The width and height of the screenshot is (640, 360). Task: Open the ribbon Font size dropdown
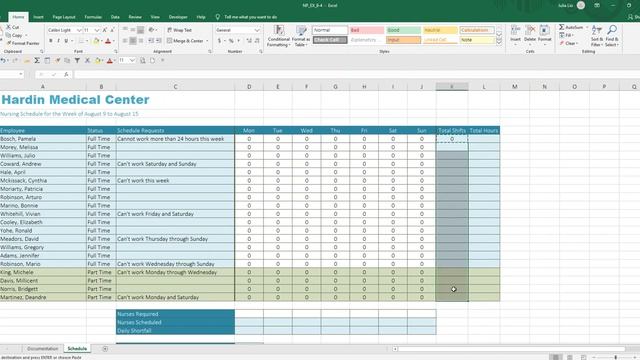coord(97,30)
